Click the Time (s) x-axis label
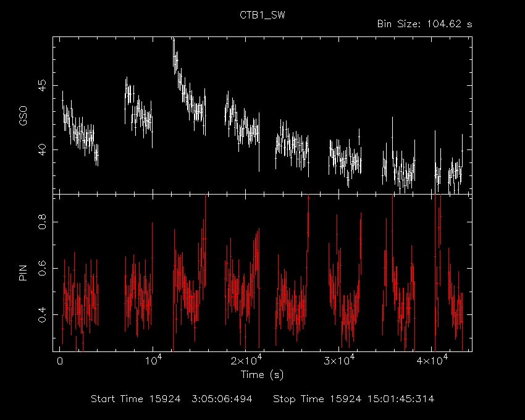 (262, 374)
